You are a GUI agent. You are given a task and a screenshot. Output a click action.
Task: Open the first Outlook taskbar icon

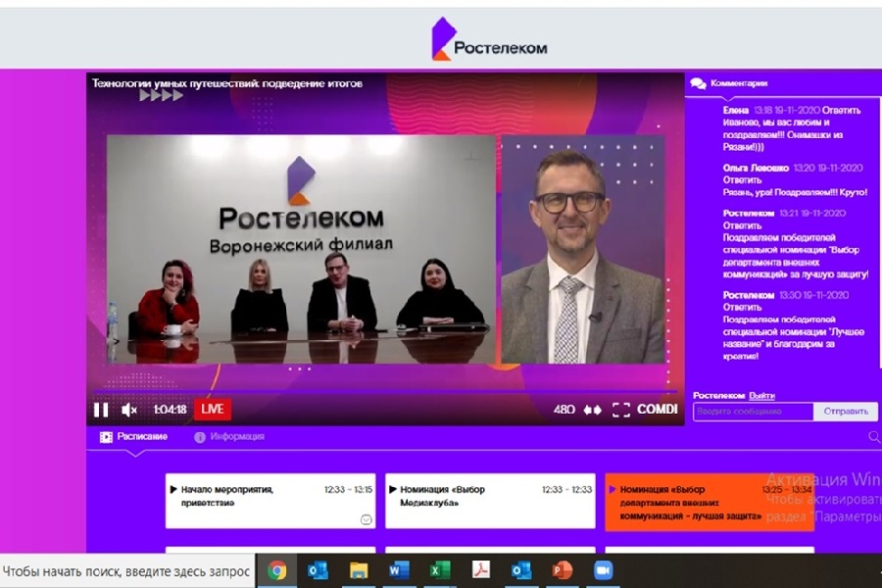click(x=318, y=571)
